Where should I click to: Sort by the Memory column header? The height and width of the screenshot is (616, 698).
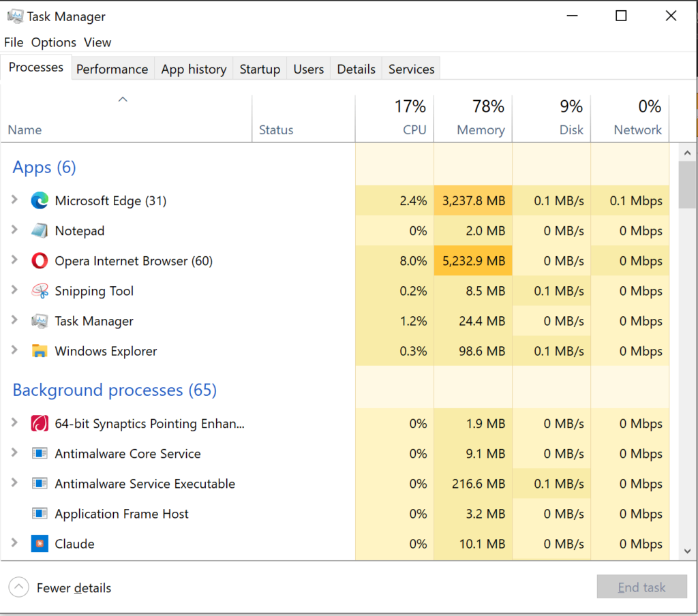[473, 119]
